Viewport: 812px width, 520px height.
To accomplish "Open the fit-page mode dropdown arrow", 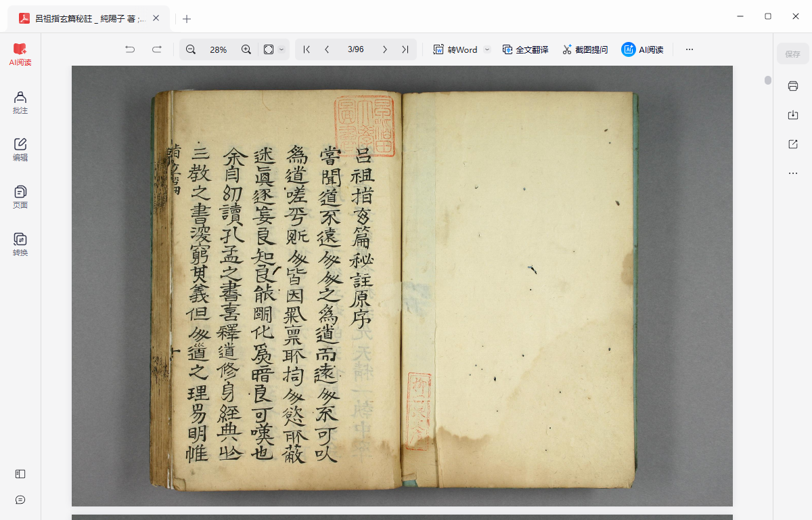I will click(x=282, y=49).
